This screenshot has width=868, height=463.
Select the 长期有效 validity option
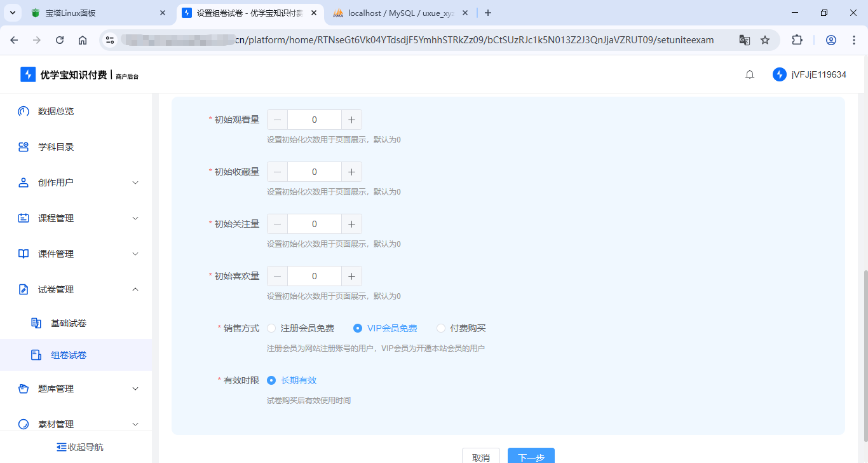[273, 380]
